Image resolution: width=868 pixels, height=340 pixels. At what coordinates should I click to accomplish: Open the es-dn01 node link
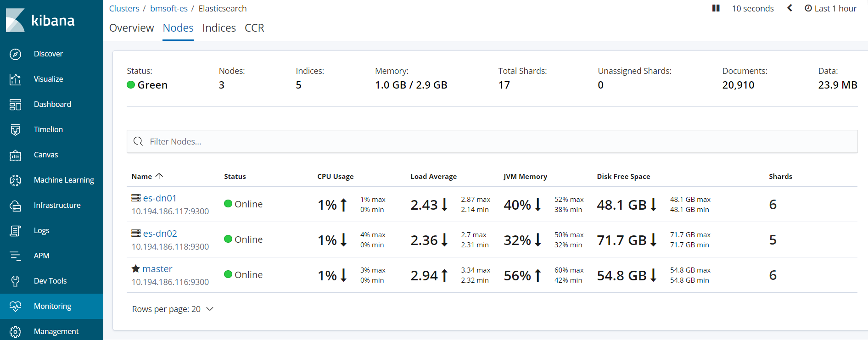(160, 198)
